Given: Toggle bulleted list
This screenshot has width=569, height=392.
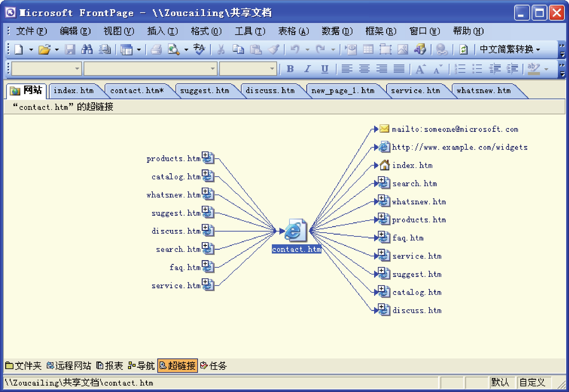Looking at the screenshot, I should [x=477, y=69].
